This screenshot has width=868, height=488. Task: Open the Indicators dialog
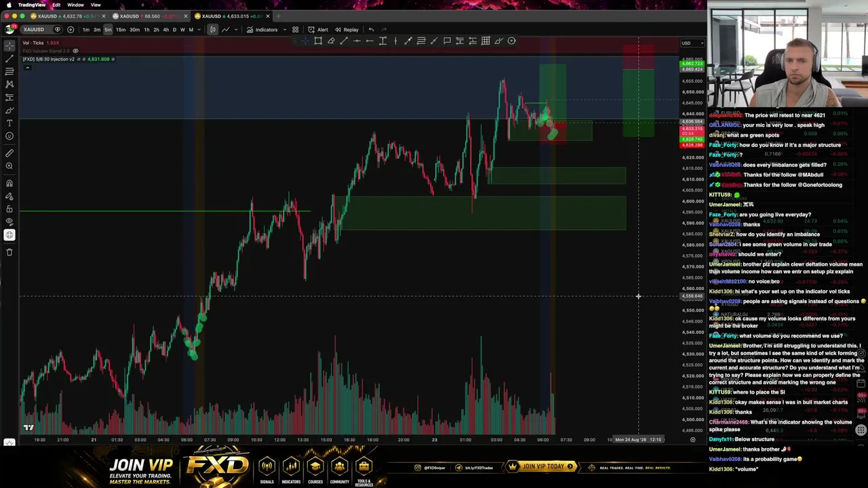[262, 30]
